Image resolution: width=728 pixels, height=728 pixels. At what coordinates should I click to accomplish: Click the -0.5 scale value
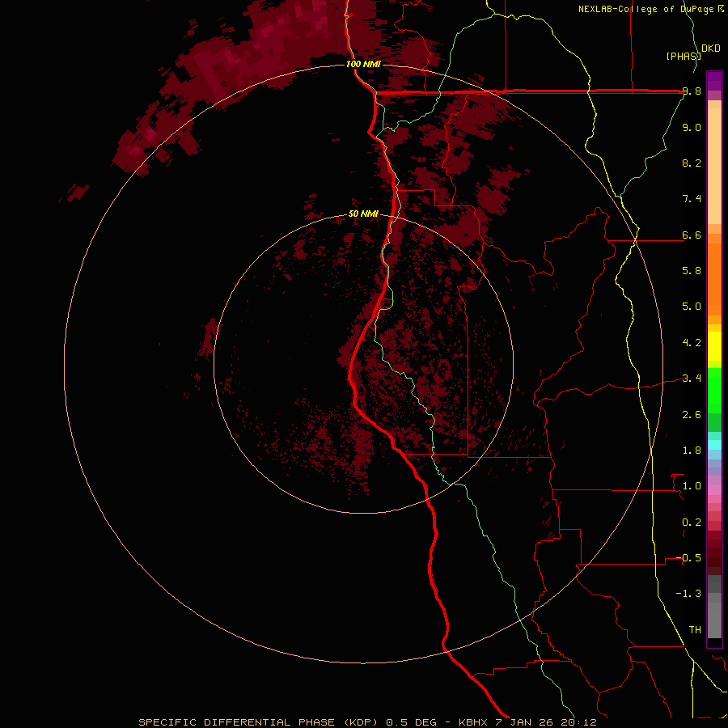(688, 558)
